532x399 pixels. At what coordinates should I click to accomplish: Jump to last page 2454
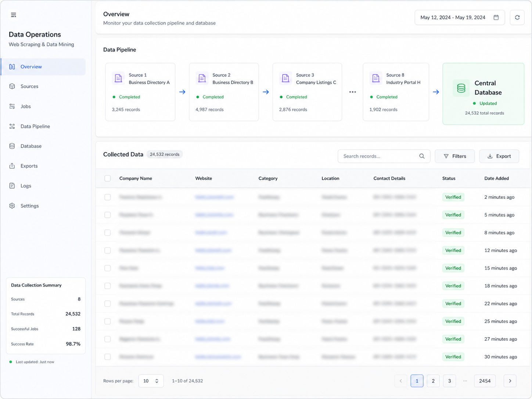tap(485, 381)
